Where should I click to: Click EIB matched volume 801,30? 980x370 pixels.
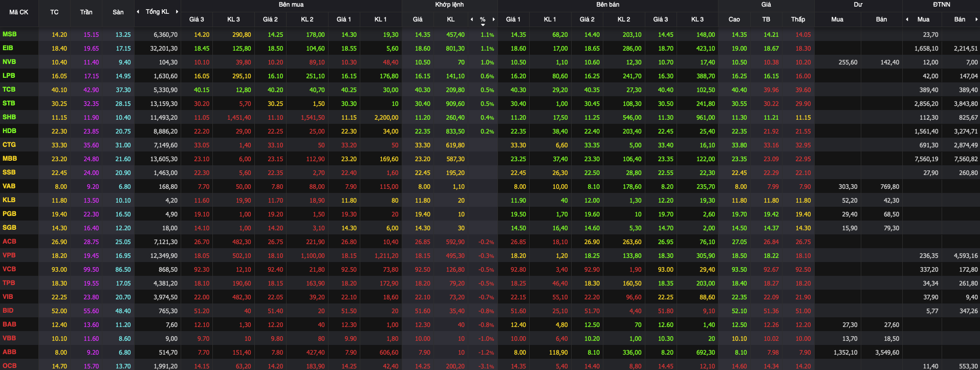pos(455,49)
